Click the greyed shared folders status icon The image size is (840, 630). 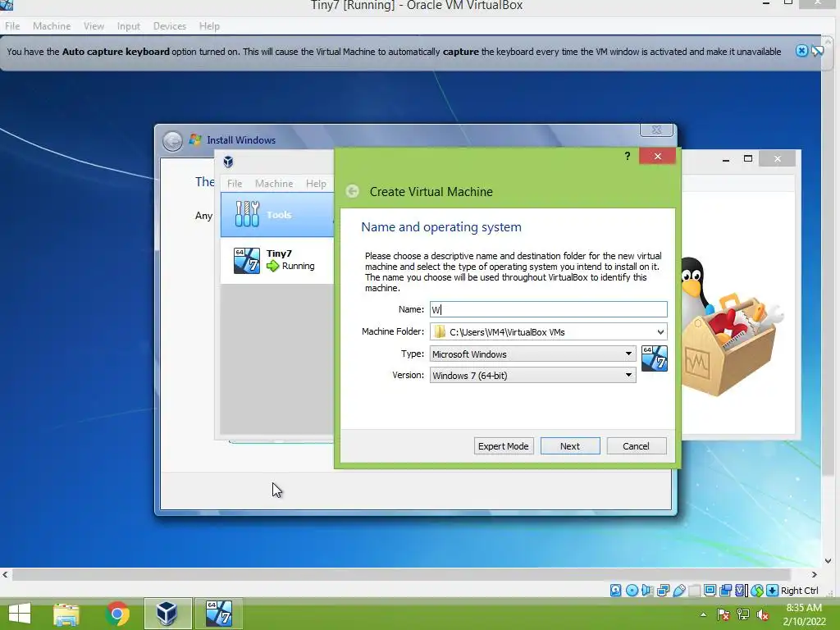[694, 591]
